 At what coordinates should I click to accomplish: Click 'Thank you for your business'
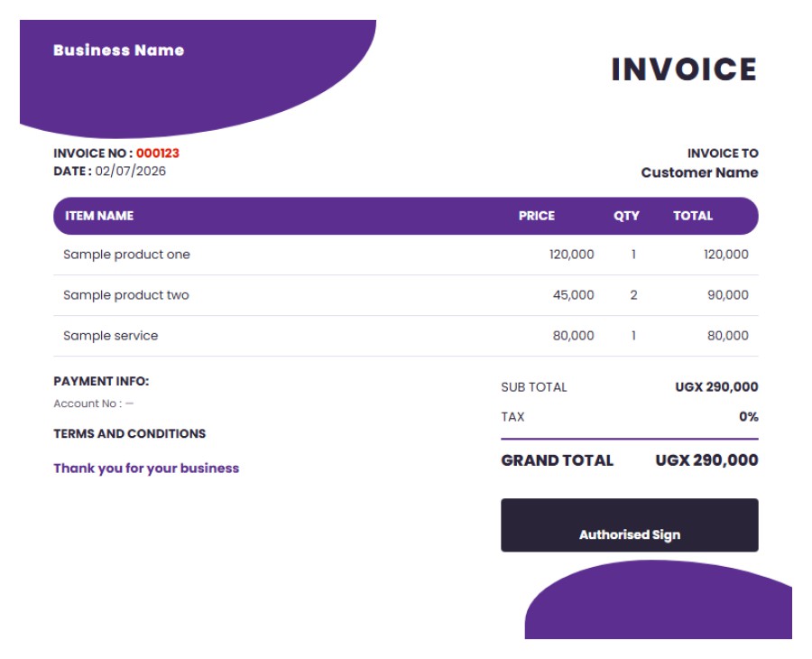click(146, 469)
